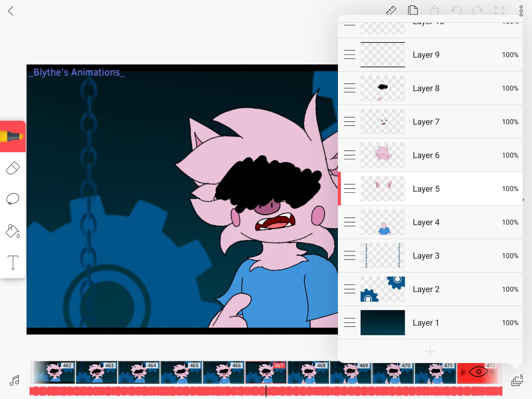Redo the last undone action
The width and height of the screenshot is (532, 399).
point(477,11)
